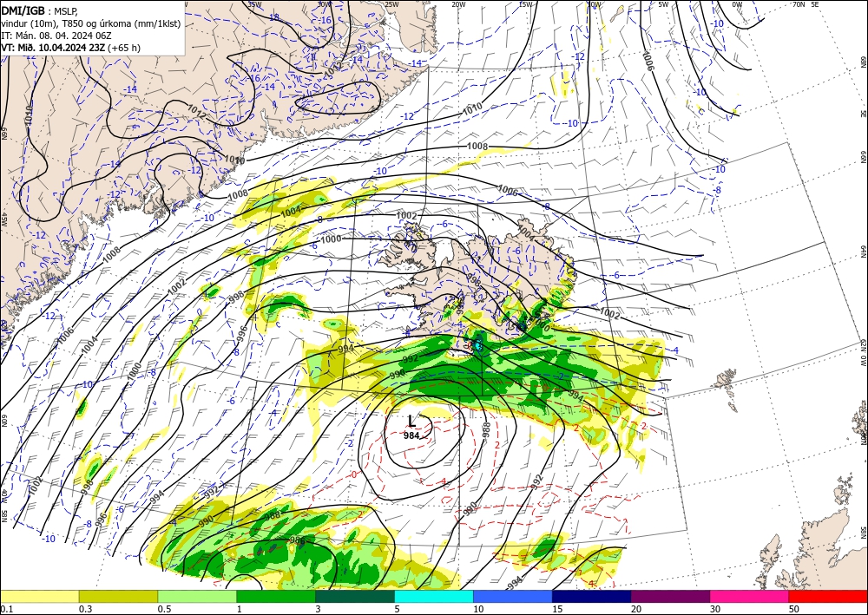This screenshot has width=868, height=615.
Task: Click the "15" legend scale value
Action: coord(557,608)
